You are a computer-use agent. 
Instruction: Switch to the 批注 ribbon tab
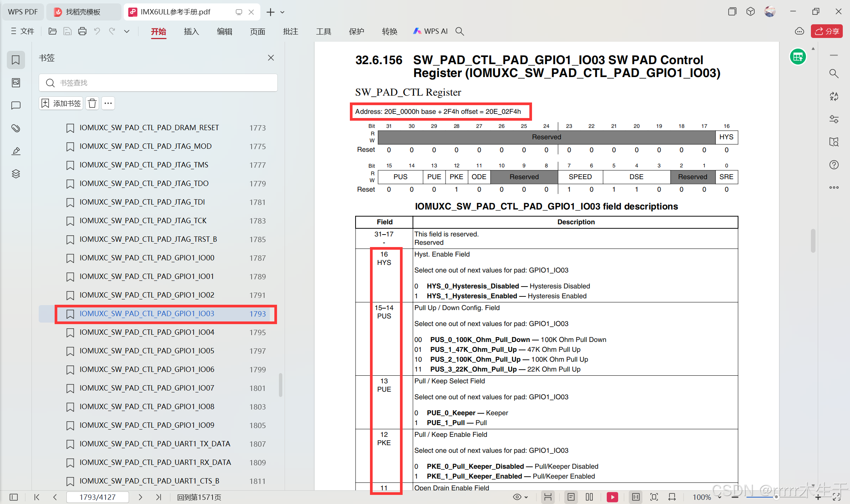click(x=290, y=31)
